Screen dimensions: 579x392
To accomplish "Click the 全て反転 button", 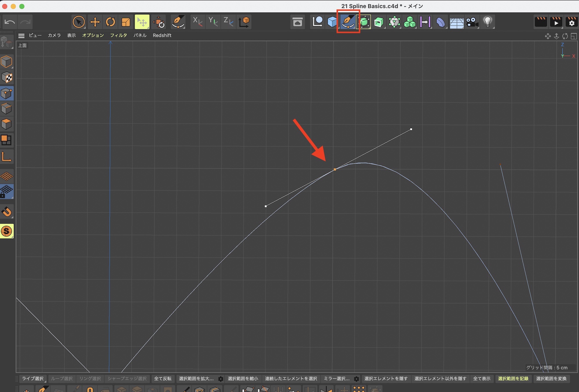I will pos(163,379).
